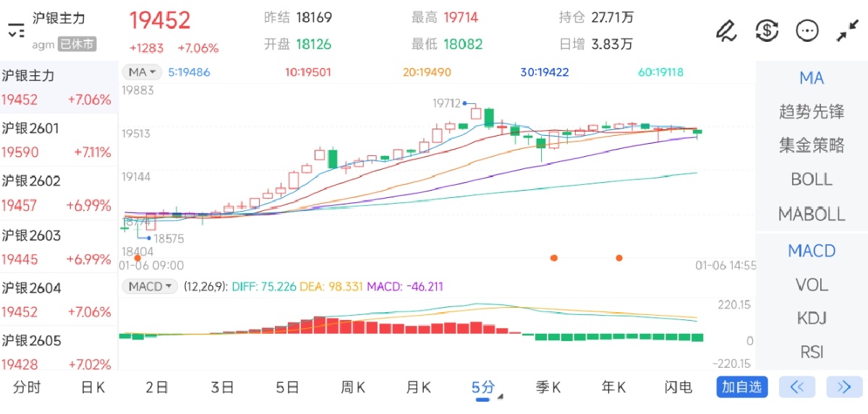Tap the 18575 low price marker
Image resolution: width=868 pixels, height=414 pixels.
point(169,238)
